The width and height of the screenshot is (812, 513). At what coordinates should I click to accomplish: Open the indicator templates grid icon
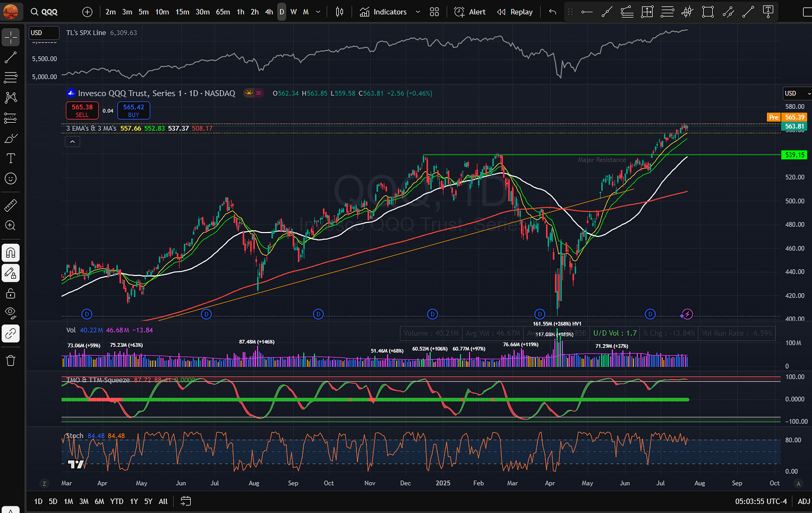coord(434,12)
